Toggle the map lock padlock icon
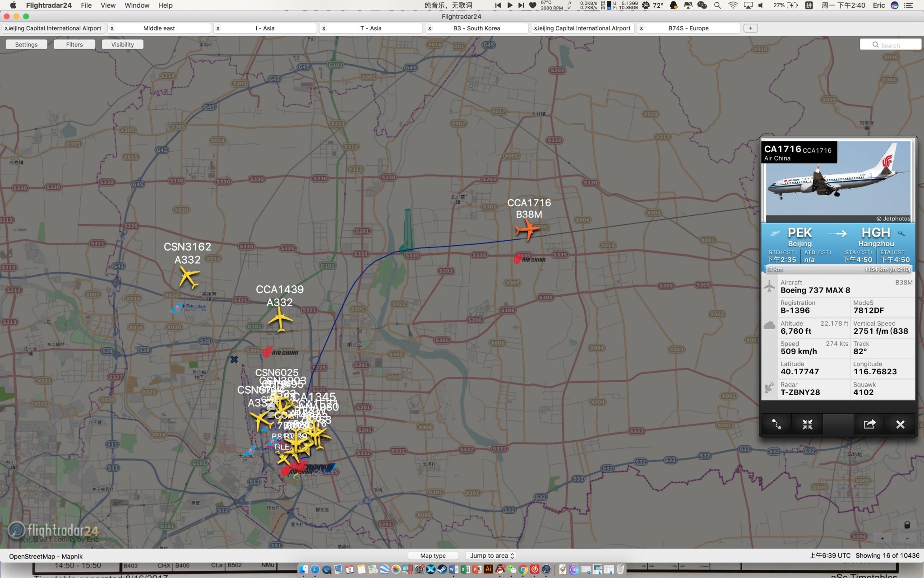This screenshot has height=578, width=924. coord(907,525)
